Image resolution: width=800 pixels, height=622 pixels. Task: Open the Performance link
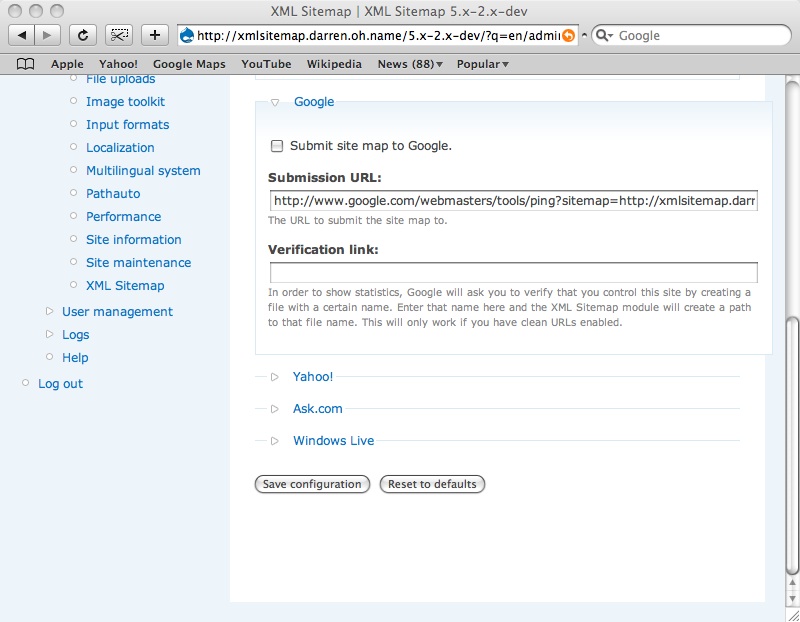click(x=123, y=216)
